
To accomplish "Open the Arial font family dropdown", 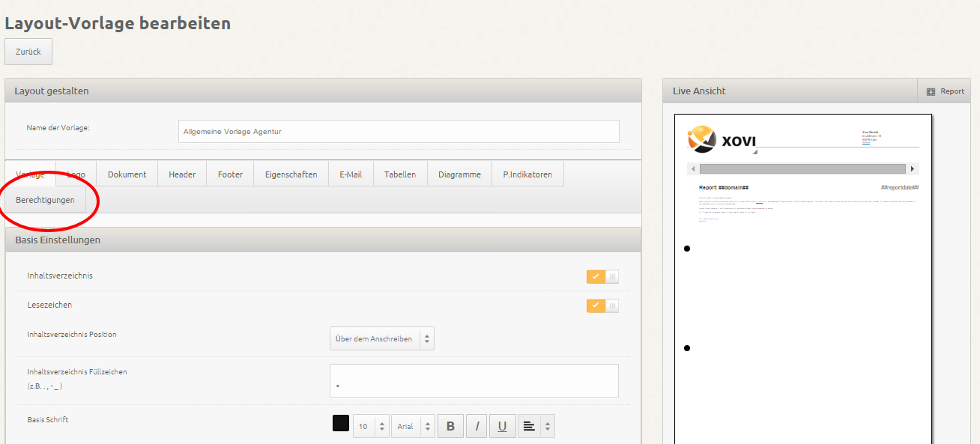I will click(413, 426).
